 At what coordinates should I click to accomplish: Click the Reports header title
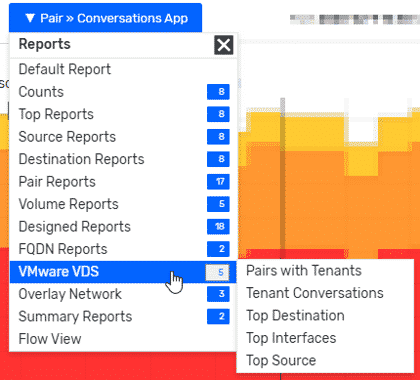pos(45,44)
